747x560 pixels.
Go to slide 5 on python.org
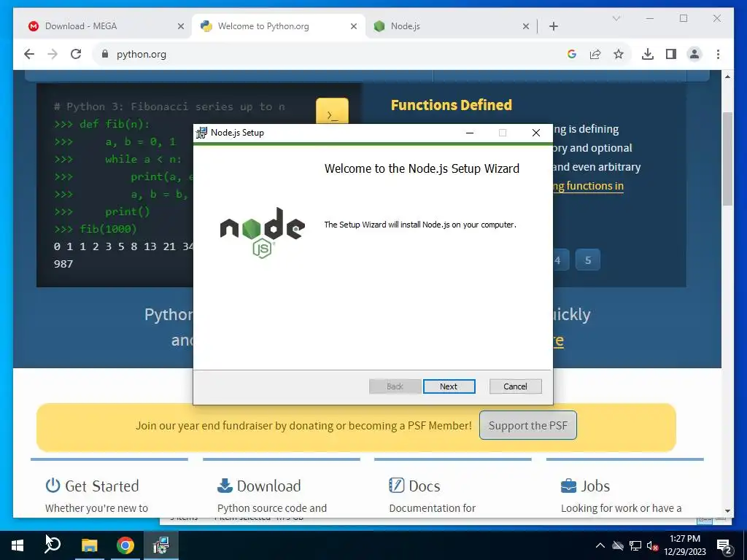point(588,260)
